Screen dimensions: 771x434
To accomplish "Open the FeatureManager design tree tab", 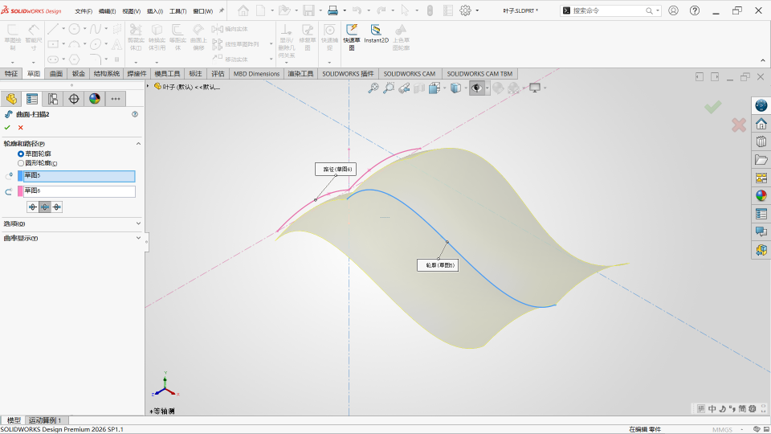I will coord(11,99).
